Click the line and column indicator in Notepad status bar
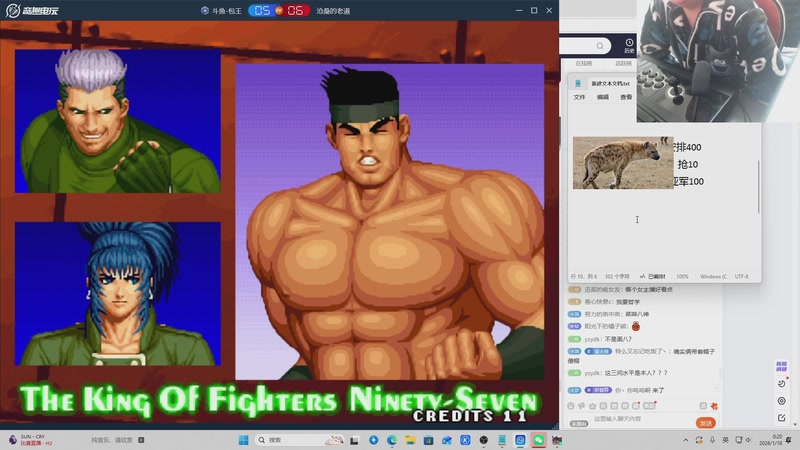The width and height of the screenshot is (800, 450). click(584, 276)
